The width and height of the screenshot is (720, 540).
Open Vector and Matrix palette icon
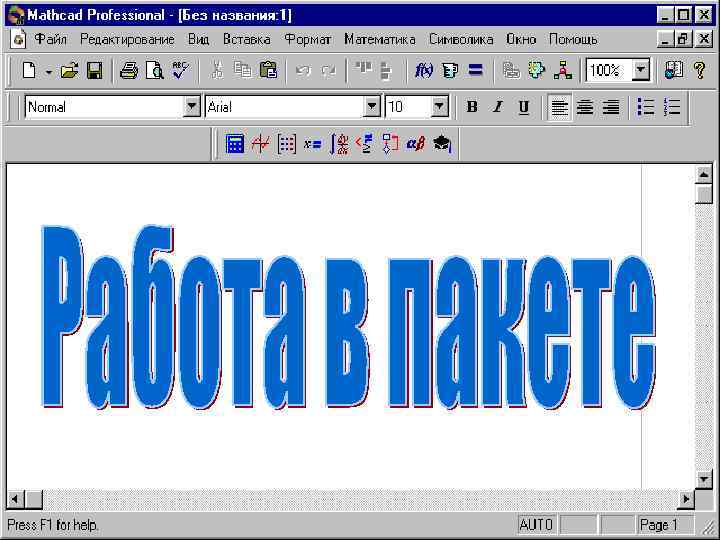pyautogui.click(x=287, y=144)
